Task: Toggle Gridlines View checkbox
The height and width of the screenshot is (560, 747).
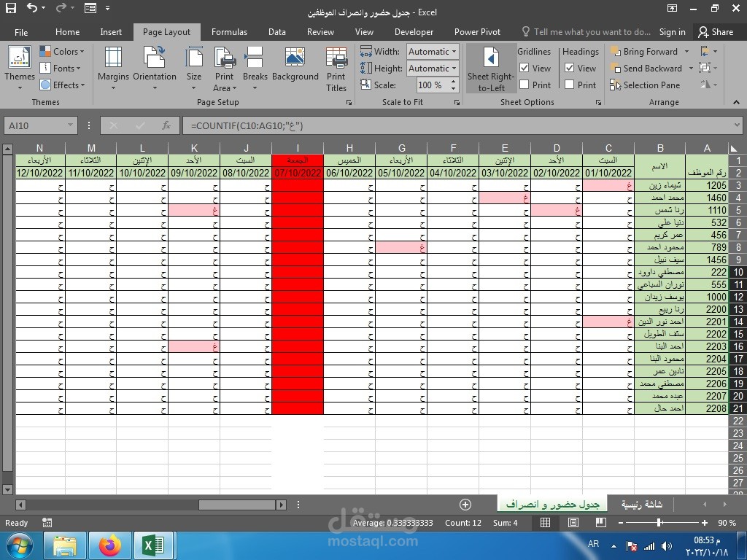Action: (524, 68)
